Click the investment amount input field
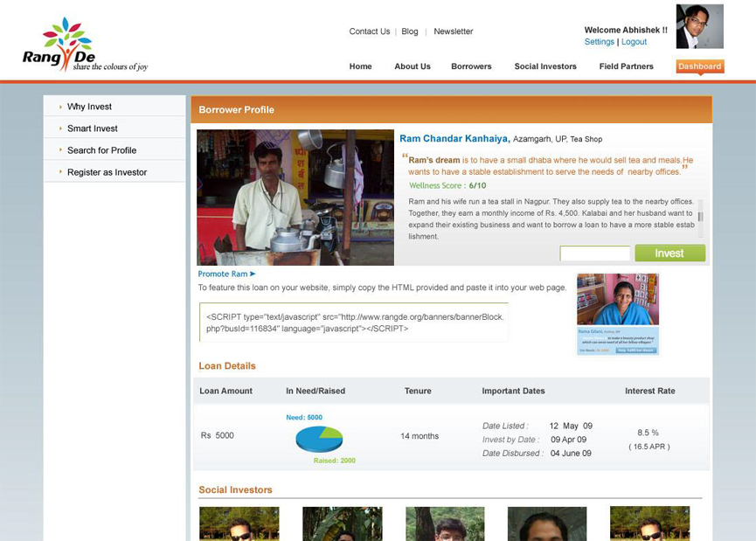 (595, 253)
